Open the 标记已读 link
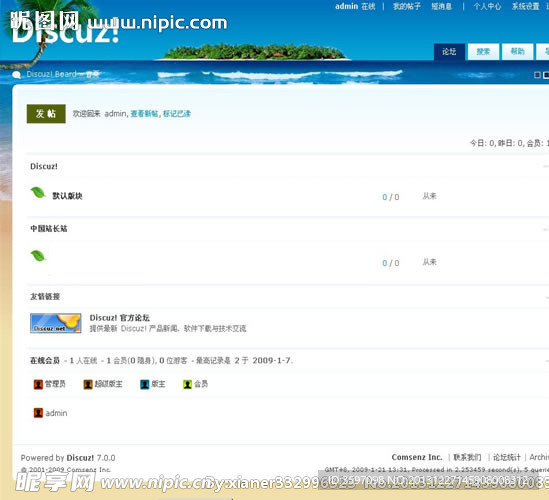 (x=177, y=114)
